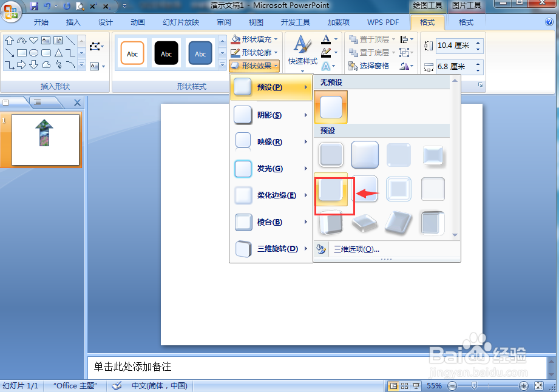Open quick styles (快速样式) dropdown
This screenshot has width=559, height=392.
tap(303, 53)
